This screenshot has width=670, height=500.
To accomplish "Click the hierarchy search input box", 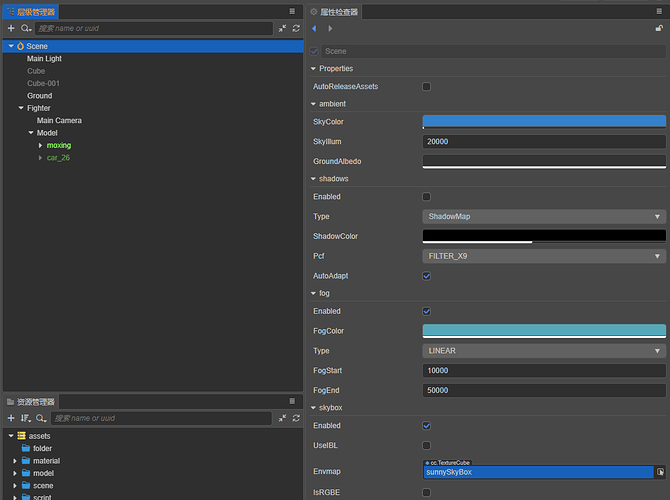I will [x=154, y=28].
